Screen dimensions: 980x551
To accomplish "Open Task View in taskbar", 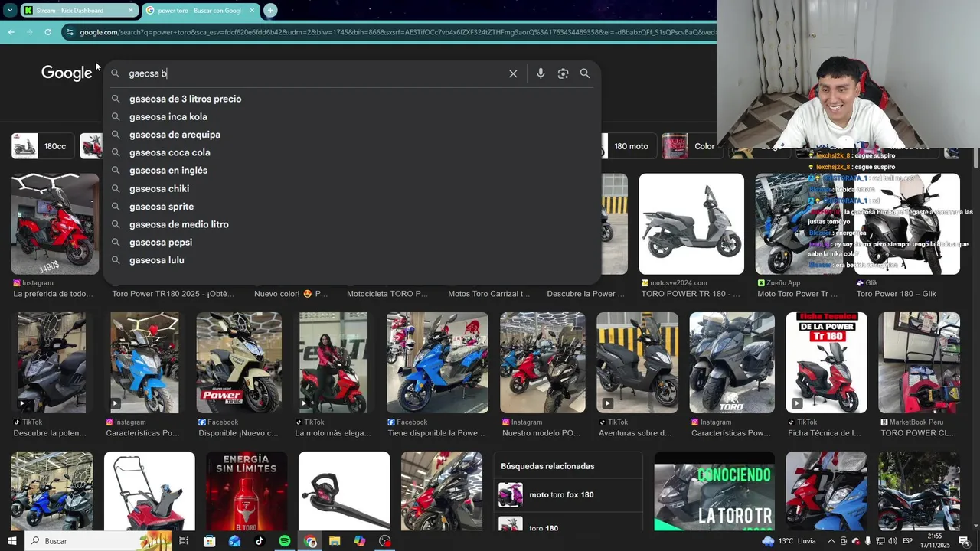I will pyautogui.click(x=184, y=541).
